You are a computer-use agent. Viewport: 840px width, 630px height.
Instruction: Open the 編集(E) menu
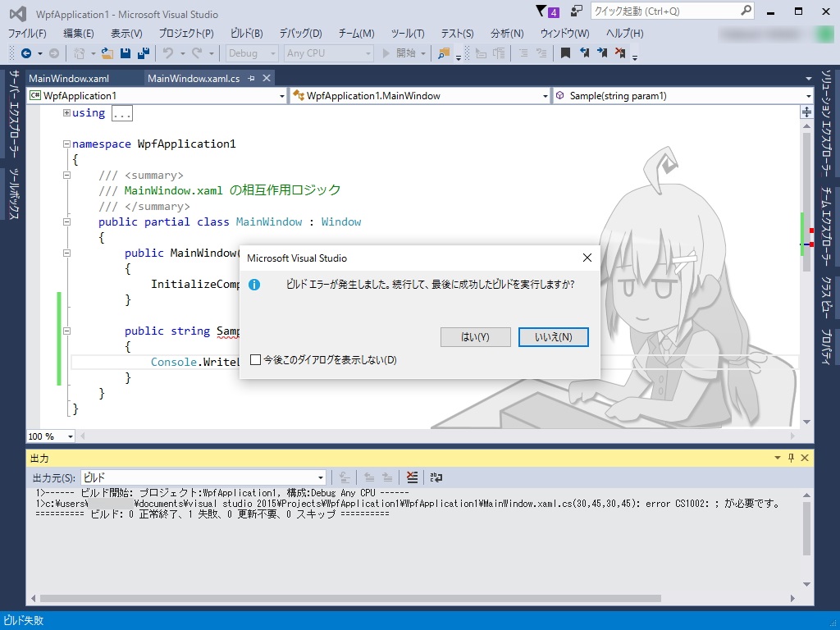(78, 33)
